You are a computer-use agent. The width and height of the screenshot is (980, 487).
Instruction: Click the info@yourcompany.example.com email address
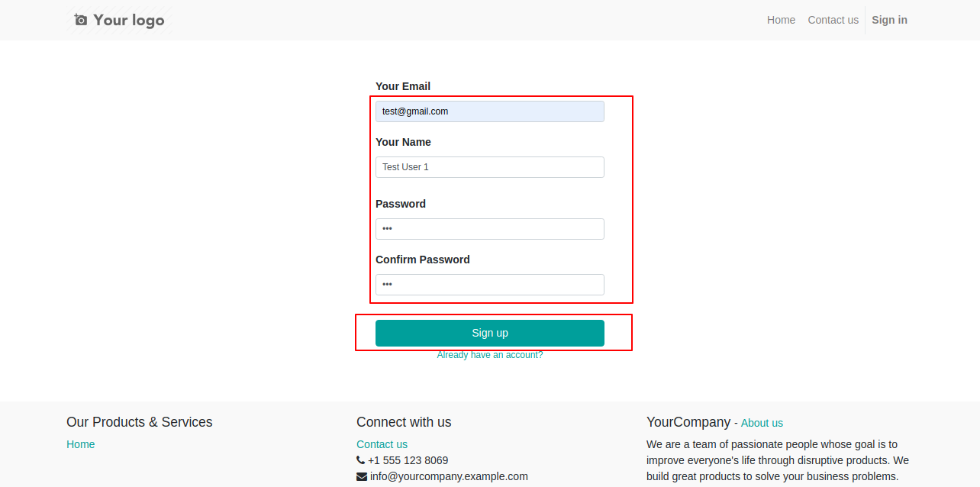coord(449,476)
